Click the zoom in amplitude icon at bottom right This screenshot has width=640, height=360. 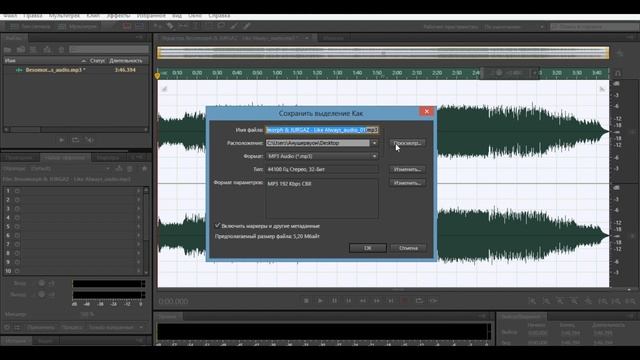pyautogui.click(x=532, y=301)
